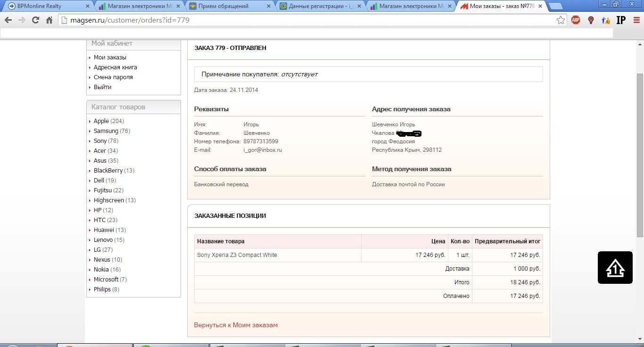Image resolution: width=644 pixels, height=347 pixels.
Task: Open the BlackBerry (13) catalog category
Action: 114,171
